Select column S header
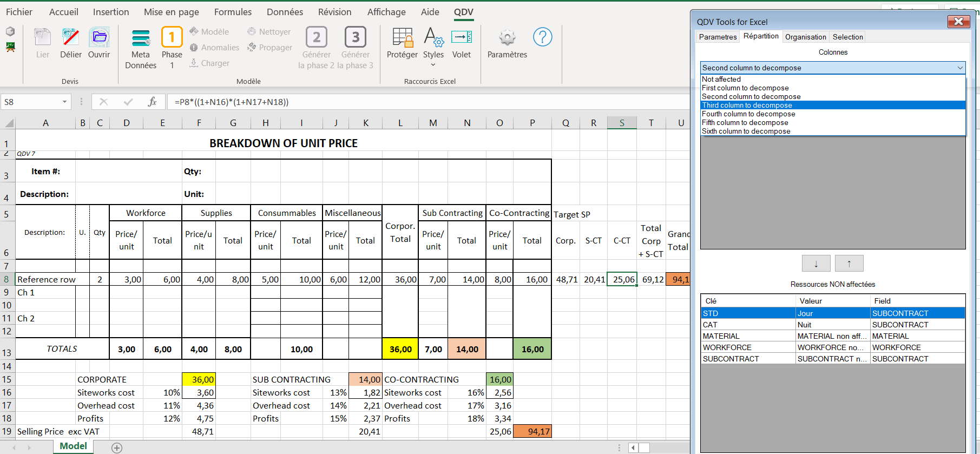The width and height of the screenshot is (980, 454). pos(622,123)
